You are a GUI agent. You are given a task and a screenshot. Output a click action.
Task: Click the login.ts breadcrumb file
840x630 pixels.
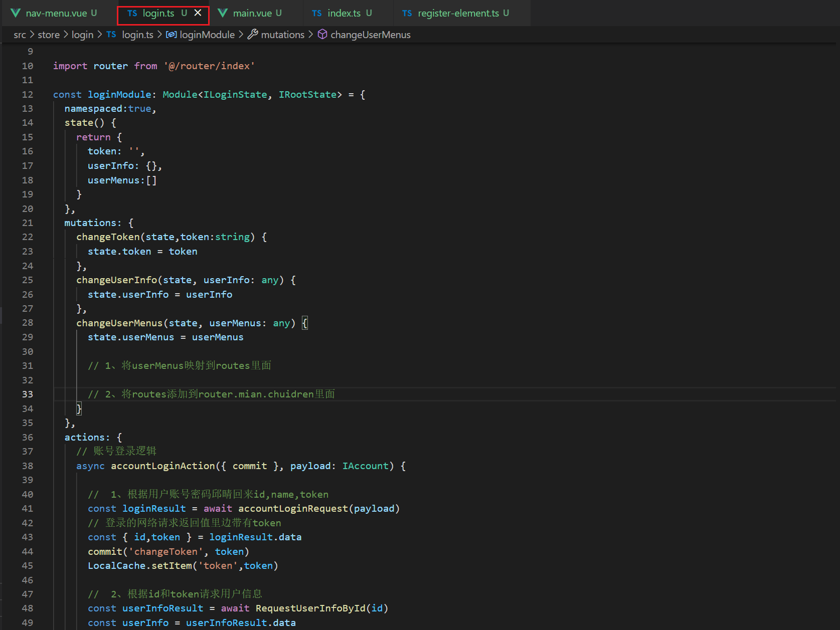[x=137, y=35]
